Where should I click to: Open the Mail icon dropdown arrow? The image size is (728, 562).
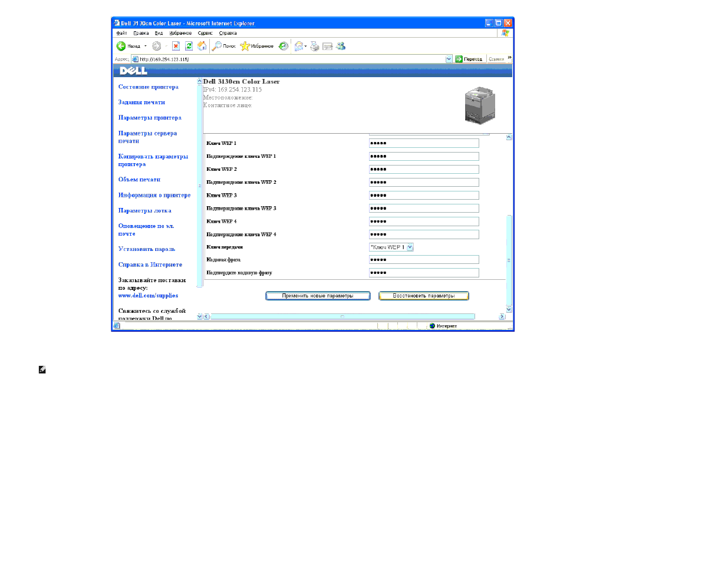(305, 46)
